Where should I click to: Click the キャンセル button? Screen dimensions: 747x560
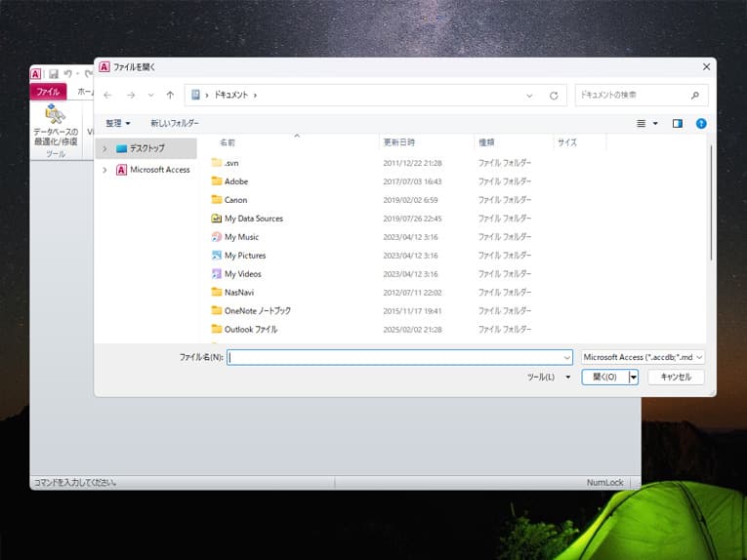675,377
